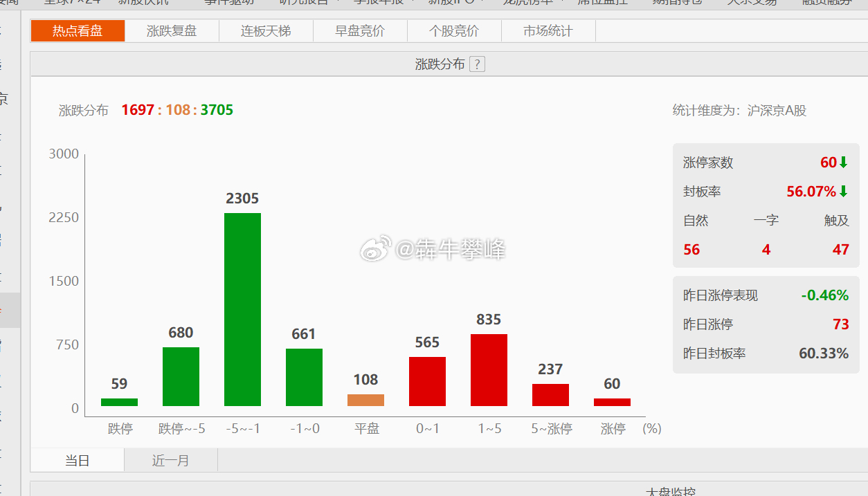This screenshot has width=868, height=496.
Task: Click the 平盘 axis label
Action: tap(367, 429)
